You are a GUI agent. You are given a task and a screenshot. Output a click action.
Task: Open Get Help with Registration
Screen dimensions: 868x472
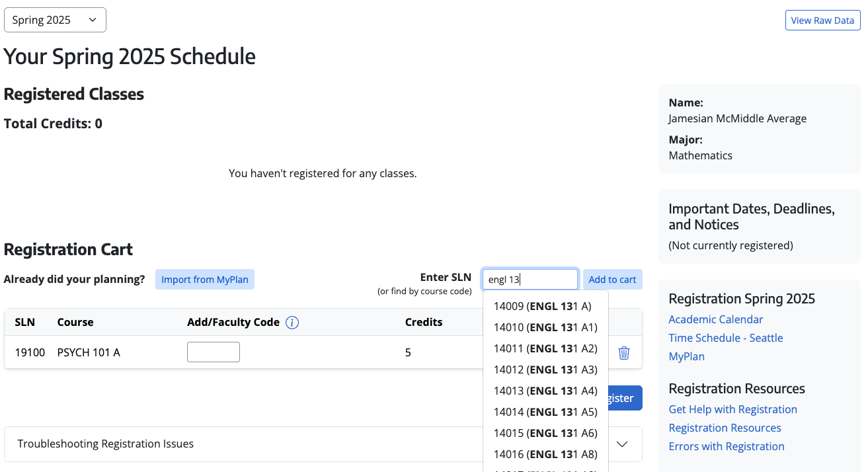732,409
